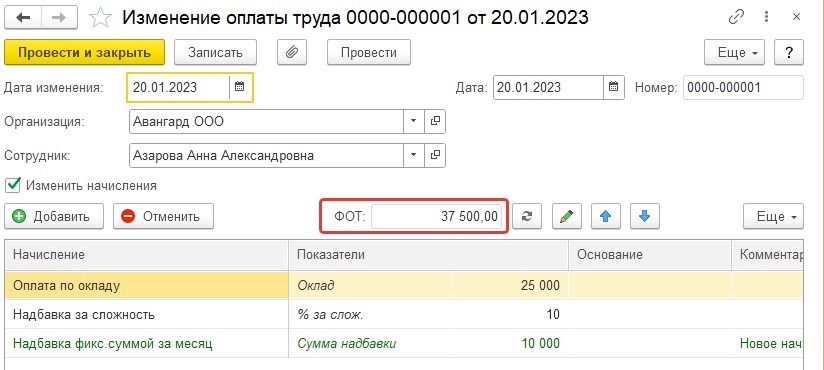Edit accrual with green pencil icon
This screenshot has height=370, width=824.
(566, 216)
